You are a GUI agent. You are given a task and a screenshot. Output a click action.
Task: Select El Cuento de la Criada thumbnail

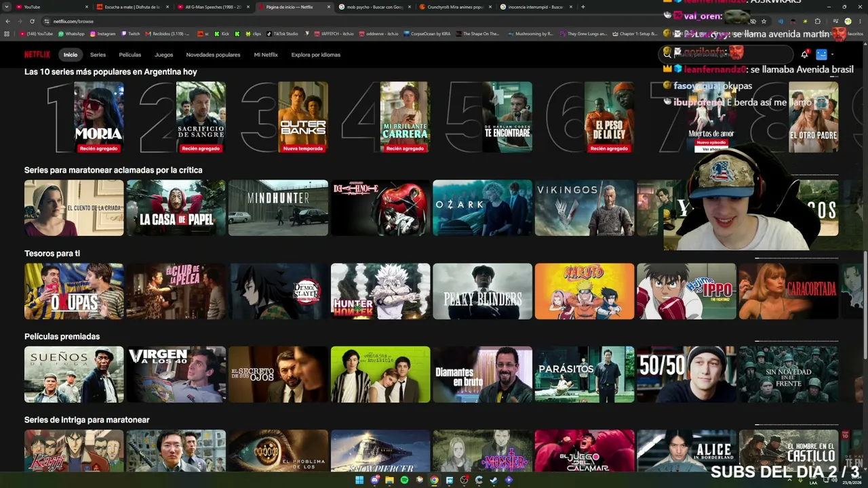74,208
